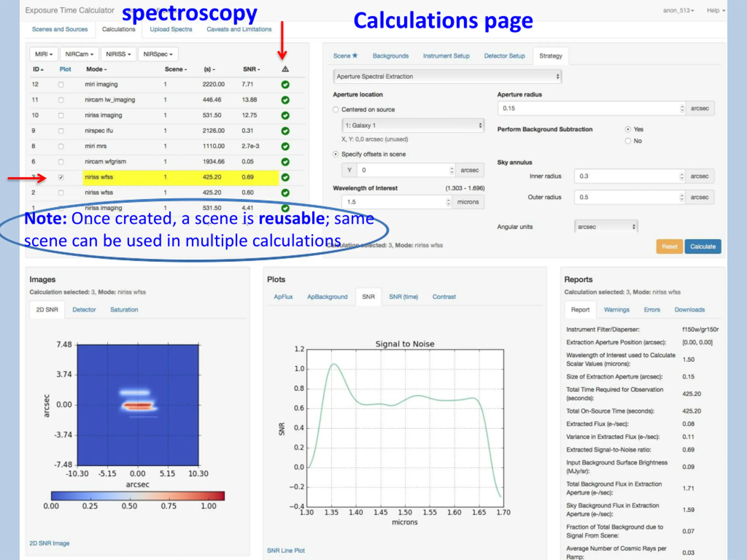Image resolution: width=747 pixels, height=560 pixels.
Task: Check plot box for niriss imaging row 10
Action: 61,116
